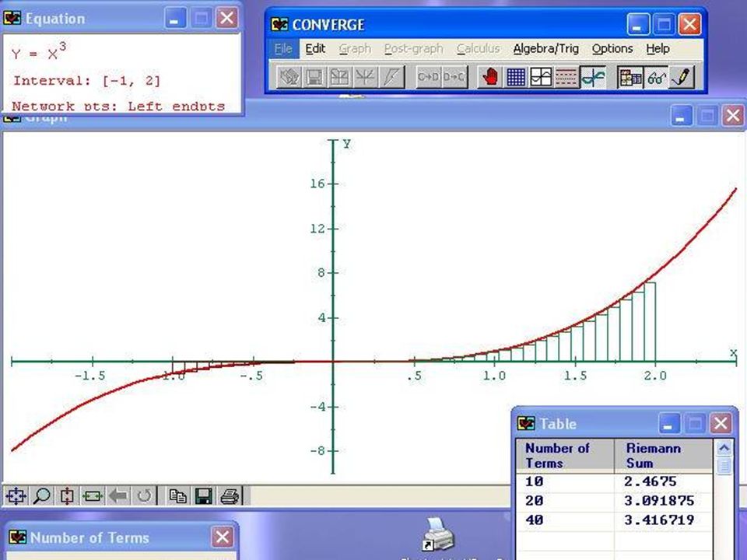Click the -1.5 label on the X axis
The width and height of the screenshot is (747, 560).
click(x=90, y=376)
